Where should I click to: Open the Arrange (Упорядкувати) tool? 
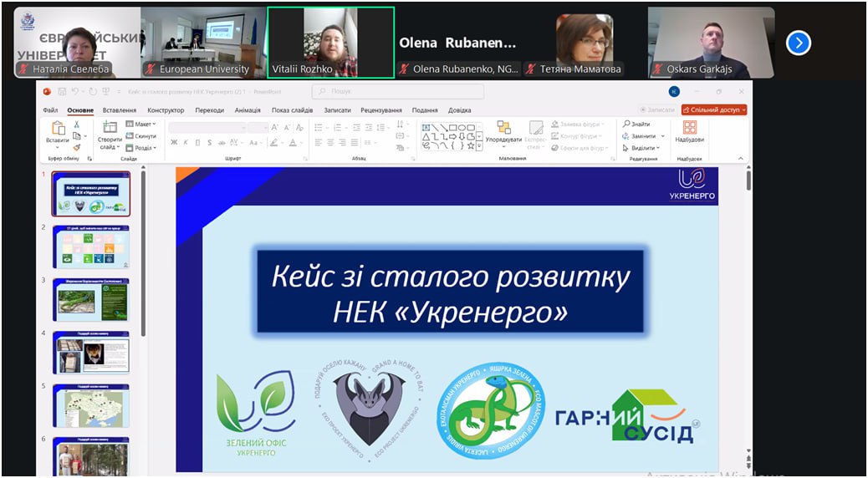503,128
